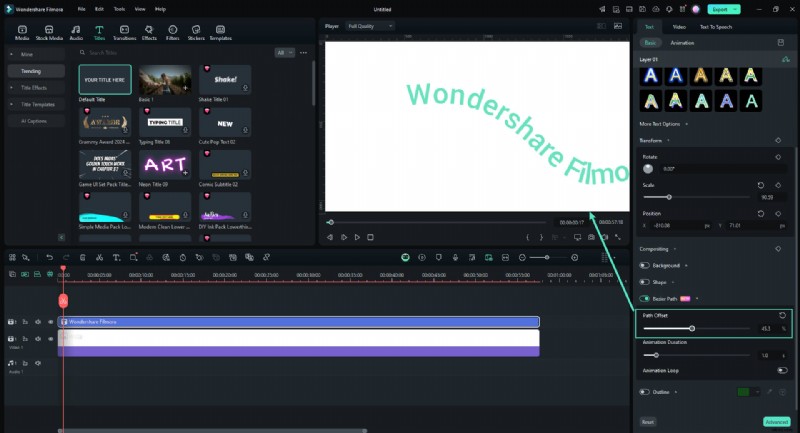
Task: Open the Tools menu
Action: 119,8
